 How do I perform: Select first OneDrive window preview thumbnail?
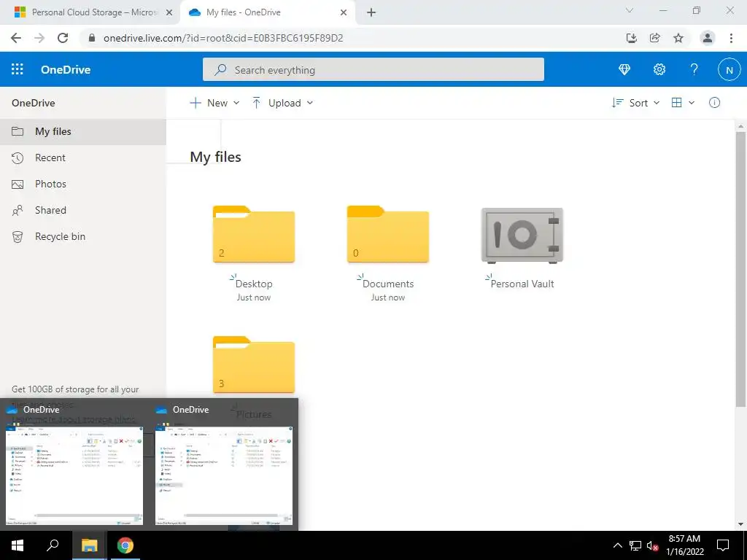tap(74, 475)
